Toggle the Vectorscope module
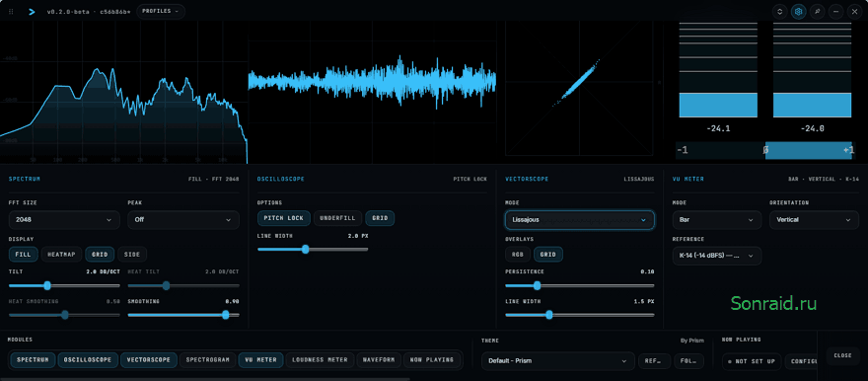This screenshot has height=381, width=868. (148, 360)
